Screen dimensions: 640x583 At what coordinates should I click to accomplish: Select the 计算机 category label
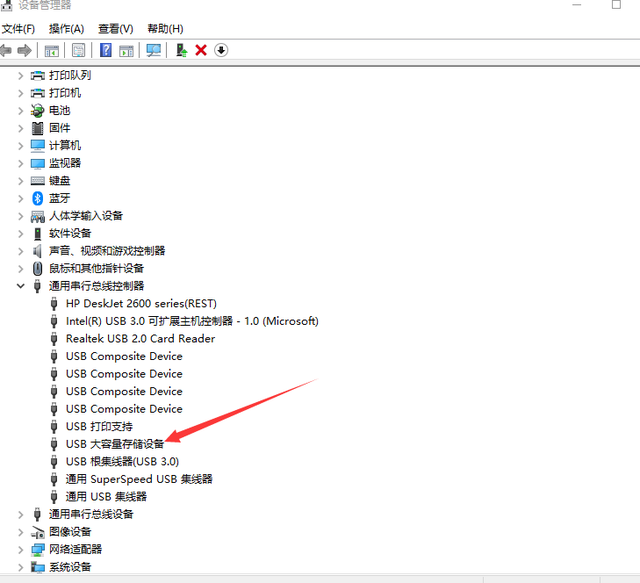point(65,146)
